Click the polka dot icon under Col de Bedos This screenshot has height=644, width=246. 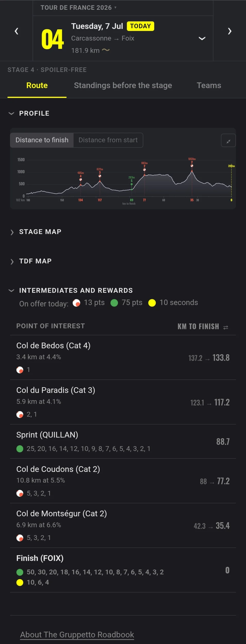tap(20, 370)
